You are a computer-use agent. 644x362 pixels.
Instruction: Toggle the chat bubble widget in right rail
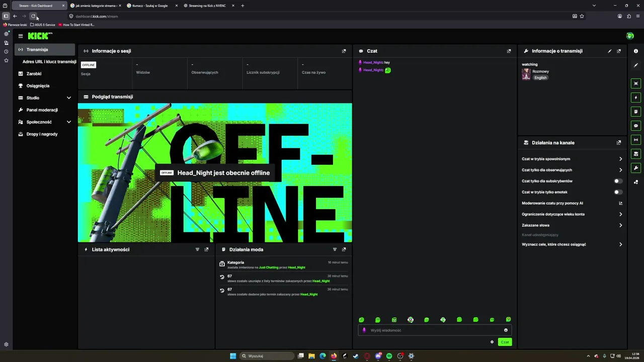[636, 126]
